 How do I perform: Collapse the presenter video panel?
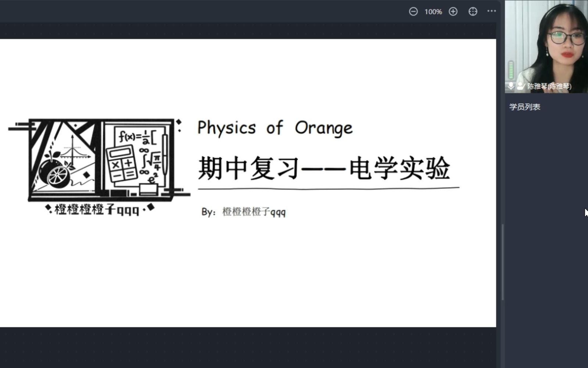[x=545, y=44]
